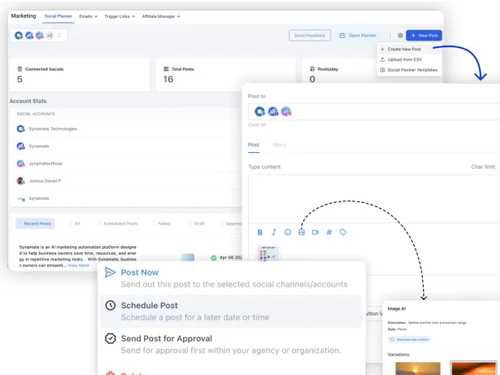Image resolution: width=500 pixels, height=375 pixels.
Task: Expand the Affiliate Manager dropdown menu
Action: pos(161,16)
